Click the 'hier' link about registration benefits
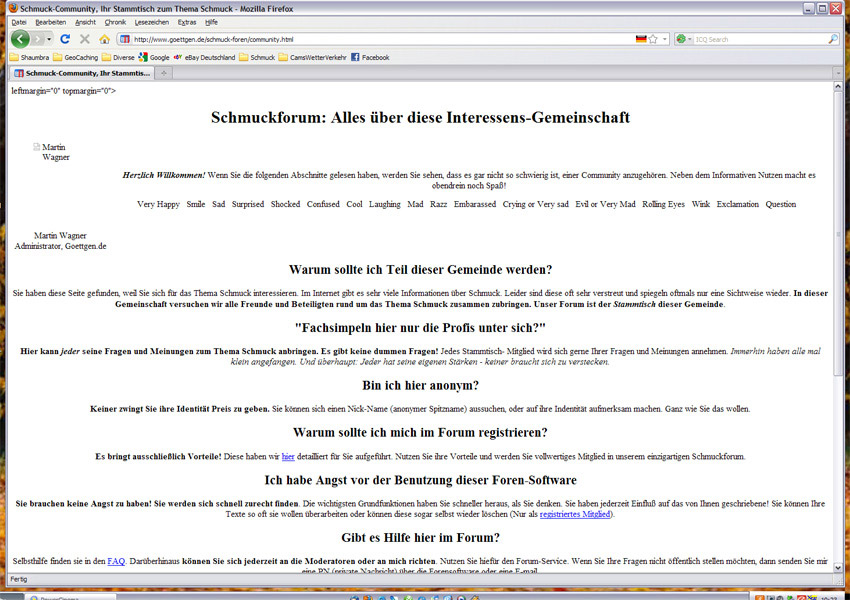 288,456
